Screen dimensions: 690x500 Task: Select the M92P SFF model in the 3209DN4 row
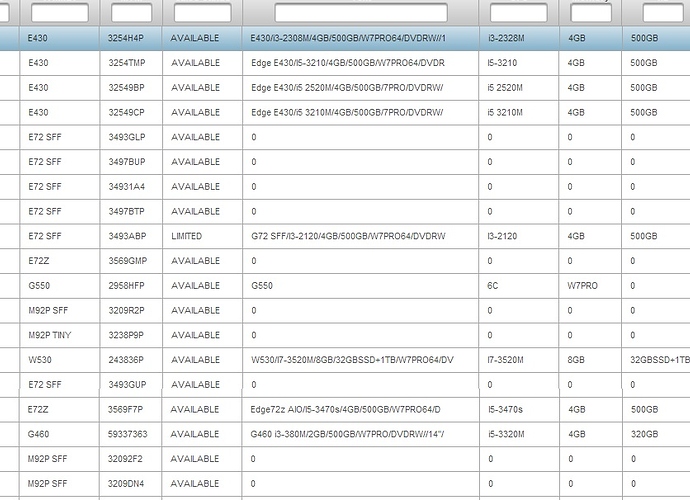47,483
